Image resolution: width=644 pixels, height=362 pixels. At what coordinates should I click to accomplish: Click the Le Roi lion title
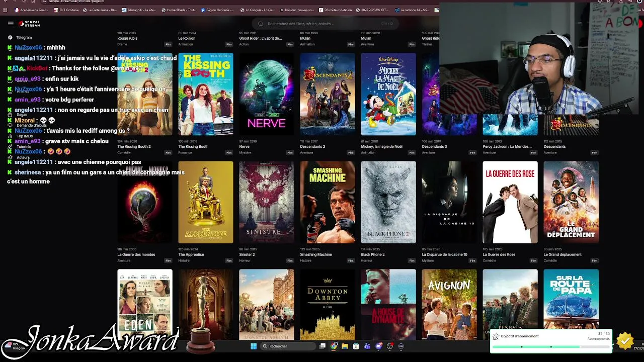point(187,38)
